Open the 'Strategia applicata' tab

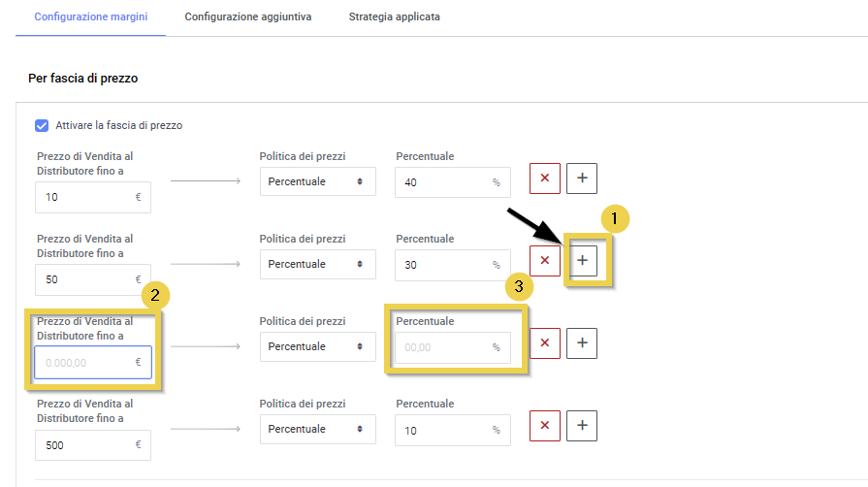click(394, 17)
